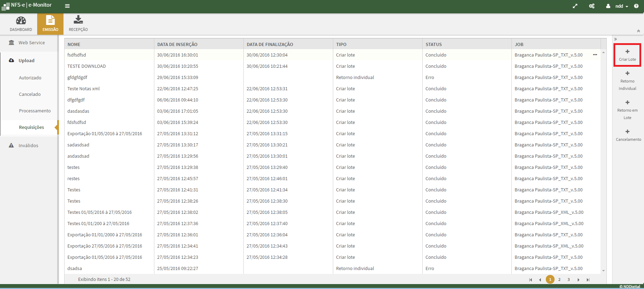Click the fullscreen expand icon
Viewport: 644px width, 289px height.
575,6
